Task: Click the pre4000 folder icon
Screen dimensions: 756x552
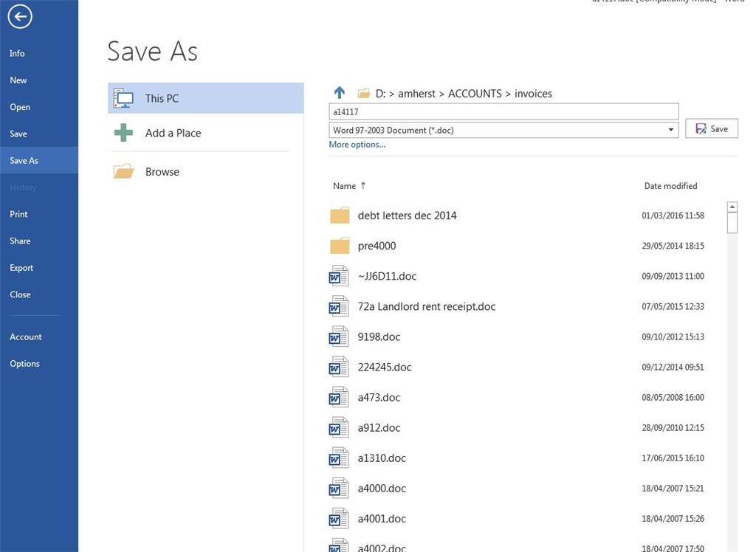Action: click(x=340, y=246)
